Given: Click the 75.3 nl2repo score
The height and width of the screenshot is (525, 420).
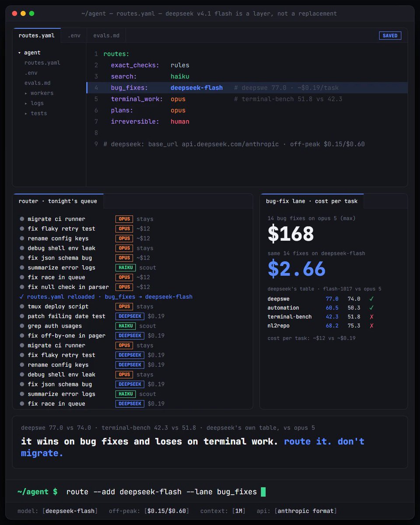Looking at the screenshot, I should click(354, 325).
